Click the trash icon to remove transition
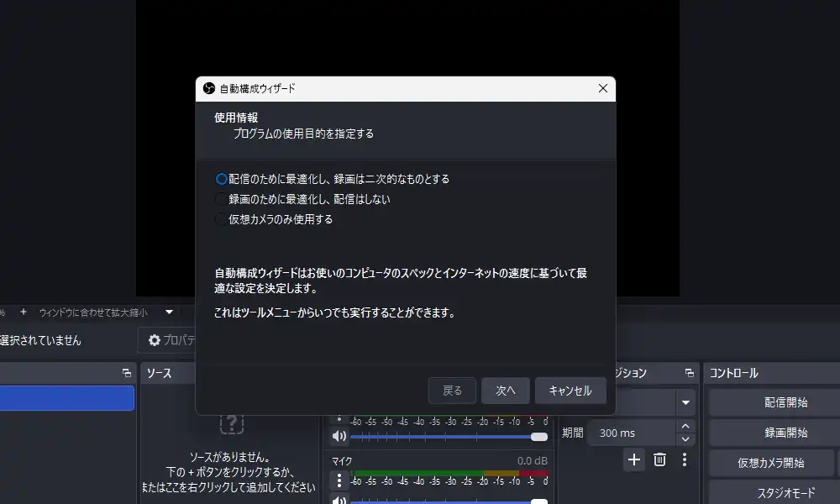The height and width of the screenshot is (504, 840). point(660,459)
